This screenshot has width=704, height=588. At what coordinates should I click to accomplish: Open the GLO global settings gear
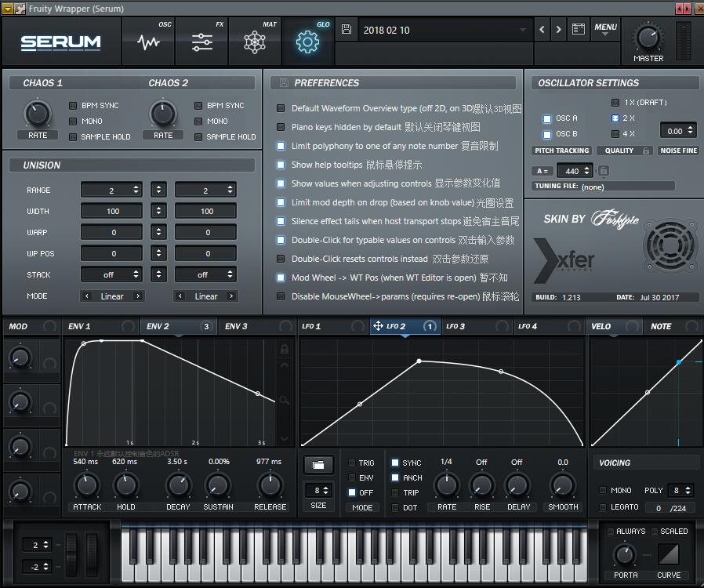(x=307, y=42)
